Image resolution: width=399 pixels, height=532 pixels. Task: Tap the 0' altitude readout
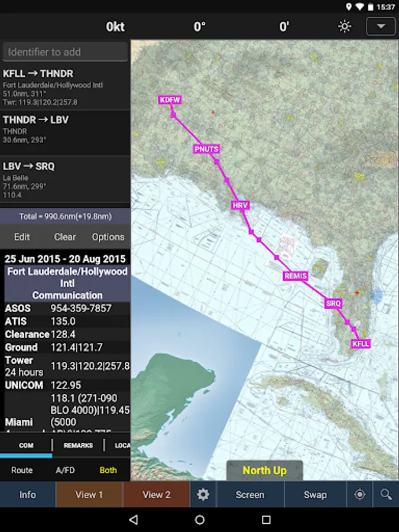tap(284, 27)
